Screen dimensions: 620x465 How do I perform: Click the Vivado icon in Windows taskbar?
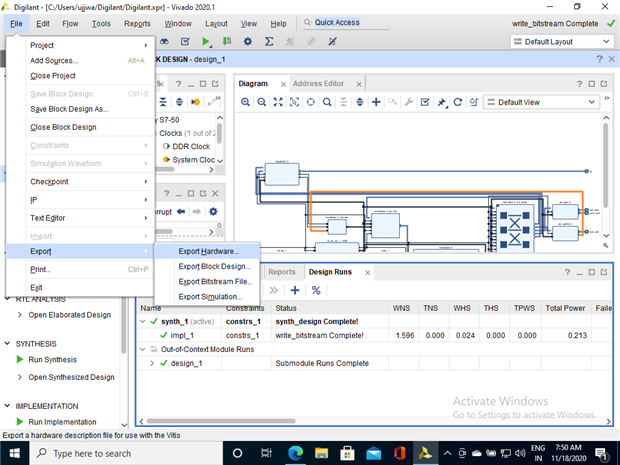[426, 453]
